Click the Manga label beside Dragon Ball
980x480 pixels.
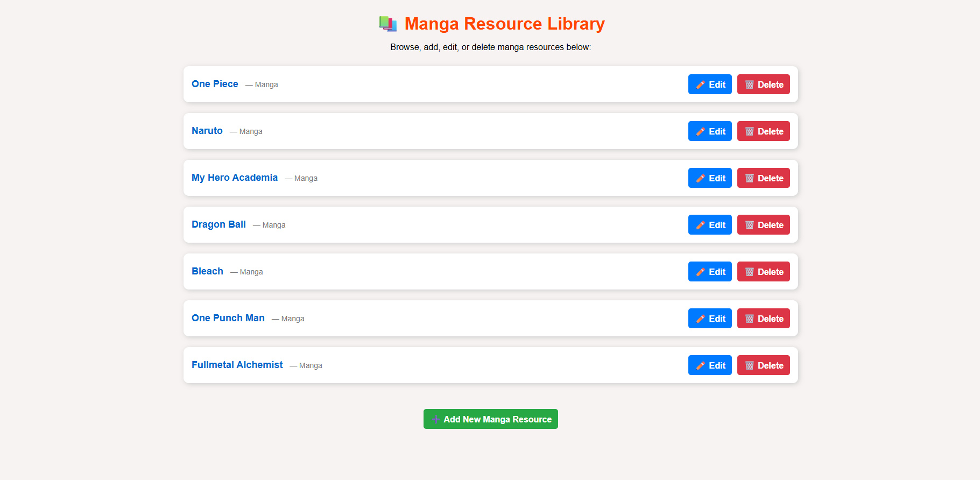269,225
